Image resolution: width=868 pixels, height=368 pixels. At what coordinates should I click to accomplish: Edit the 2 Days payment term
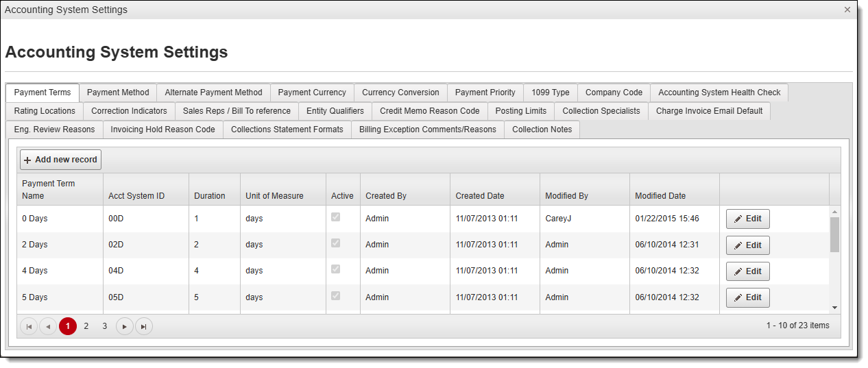[747, 245]
